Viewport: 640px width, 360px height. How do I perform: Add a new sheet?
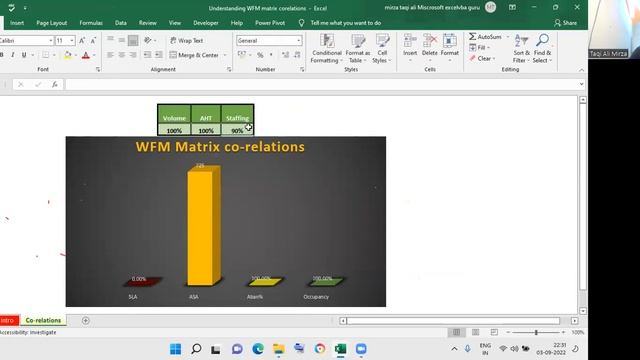[85, 321]
